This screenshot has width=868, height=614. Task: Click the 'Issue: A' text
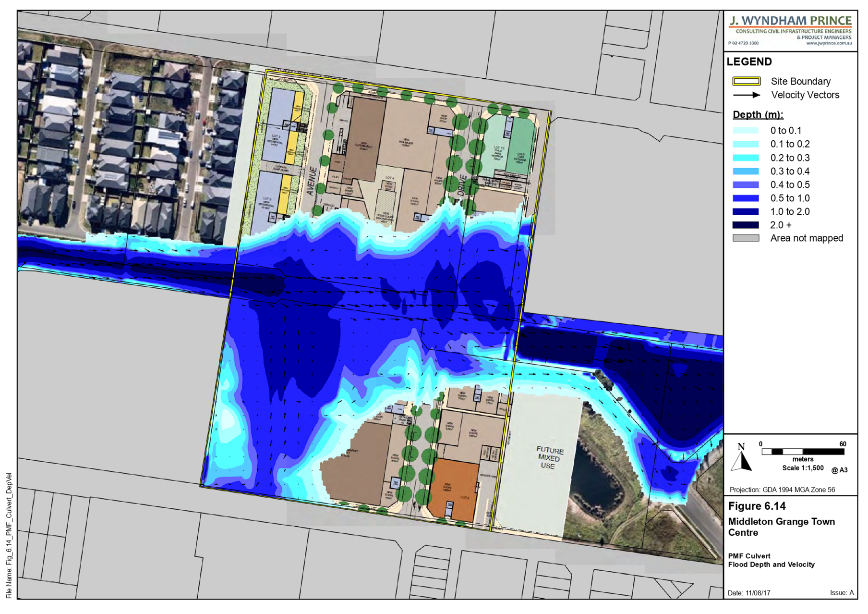click(x=842, y=593)
